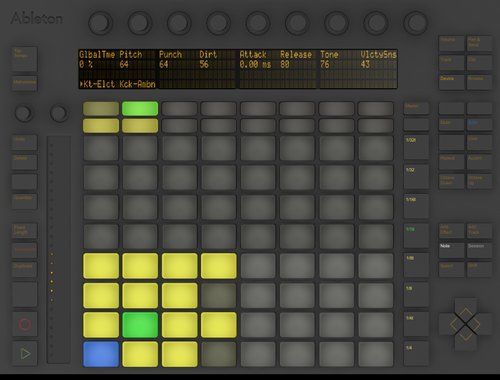Click the Add Track button
The width and height of the screenshot is (500, 380).
click(479, 231)
